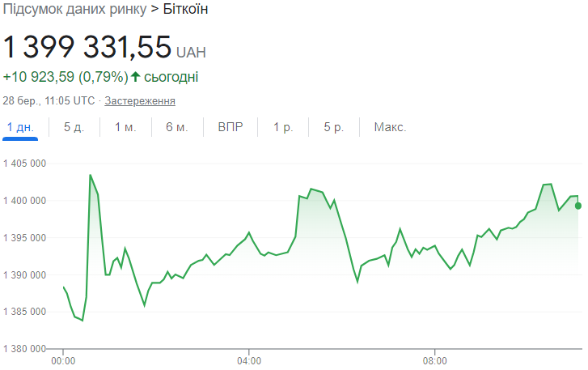The image size is (588, 370).
Task: Click the 08:00 time axis label
Action: click(x=434, y=360)
